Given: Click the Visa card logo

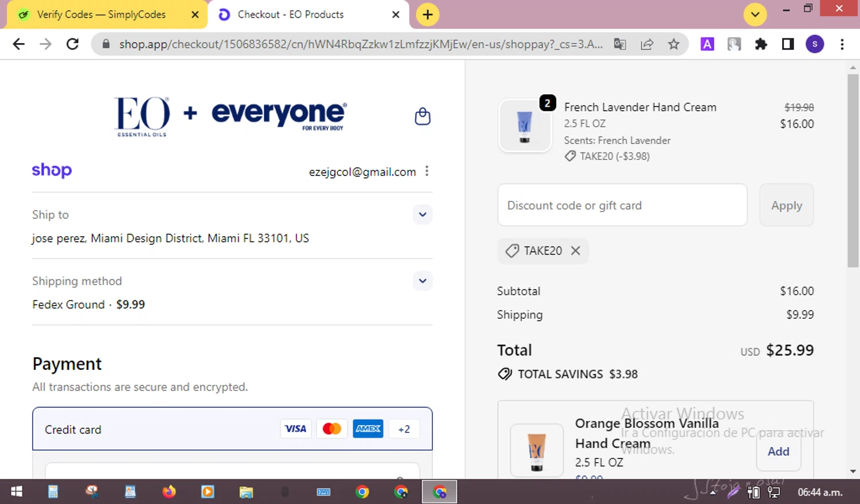Looking at the screenshot, I should (295, 429).
